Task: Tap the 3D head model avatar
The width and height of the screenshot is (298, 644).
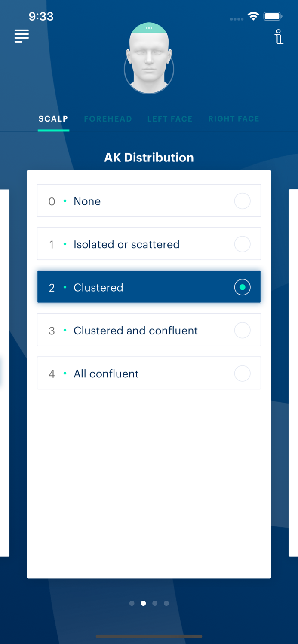Action: 149,60
